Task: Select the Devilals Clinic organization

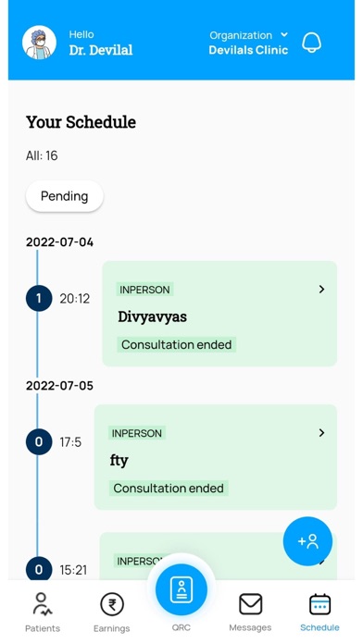Action: pos(248,50)
